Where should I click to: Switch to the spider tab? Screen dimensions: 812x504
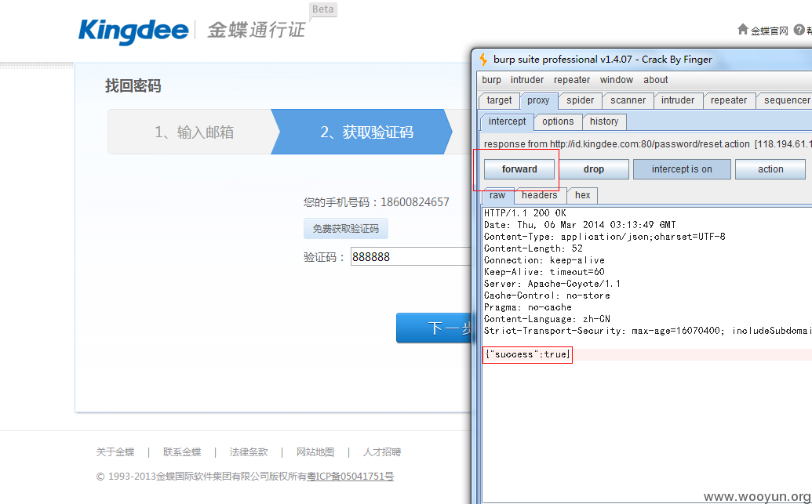tap(580, 100)
